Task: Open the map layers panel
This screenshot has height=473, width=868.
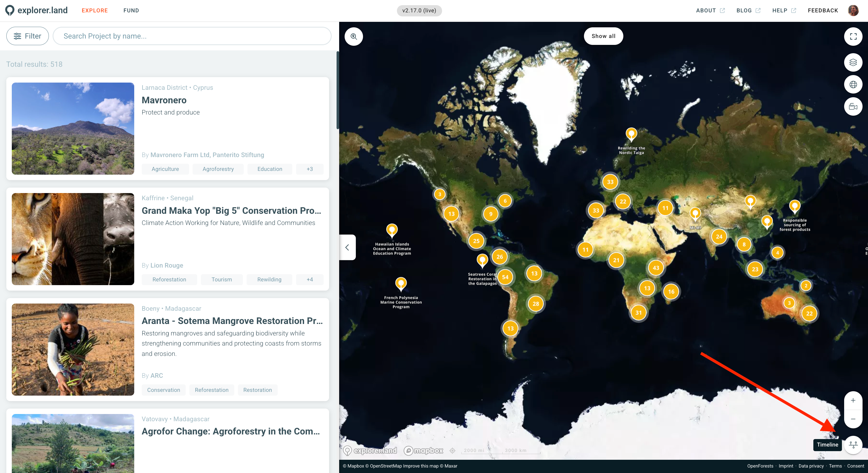Action: point(853,62)
